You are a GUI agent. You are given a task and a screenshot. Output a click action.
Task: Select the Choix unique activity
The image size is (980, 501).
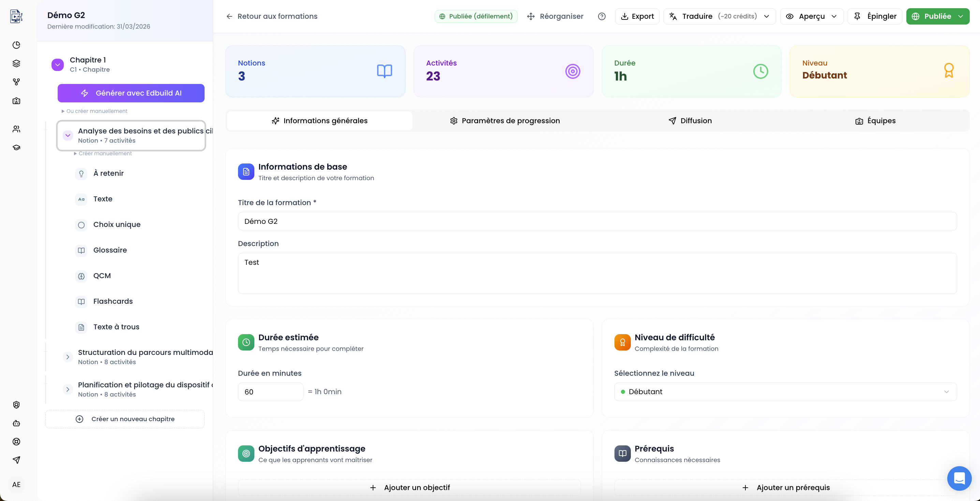[116, 225]
